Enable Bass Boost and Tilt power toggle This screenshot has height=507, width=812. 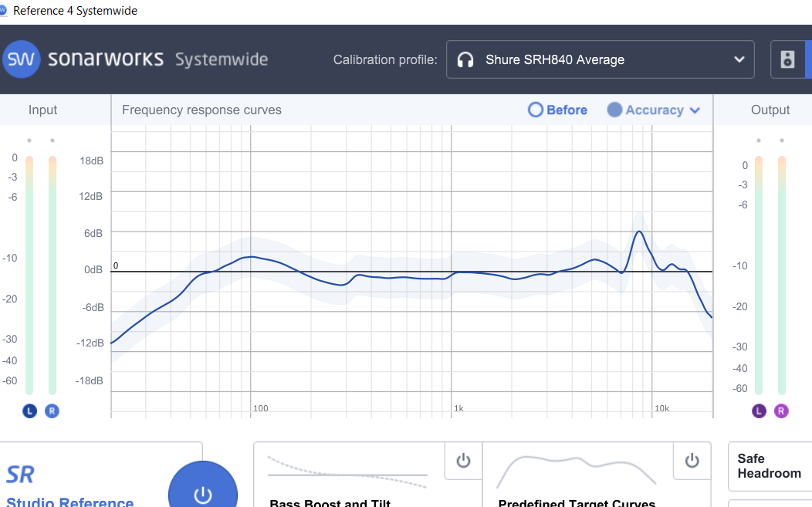tap(463, 461)
